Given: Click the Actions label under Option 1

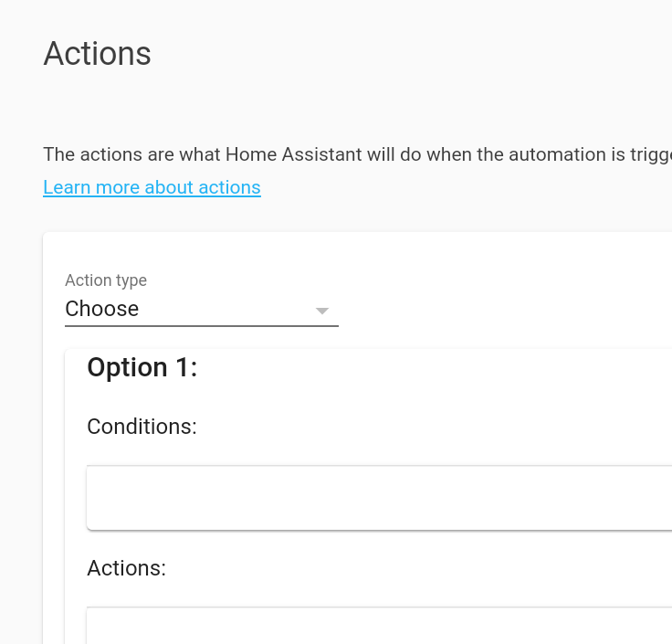Looking at the screenshot, I should tap(126, 568).
